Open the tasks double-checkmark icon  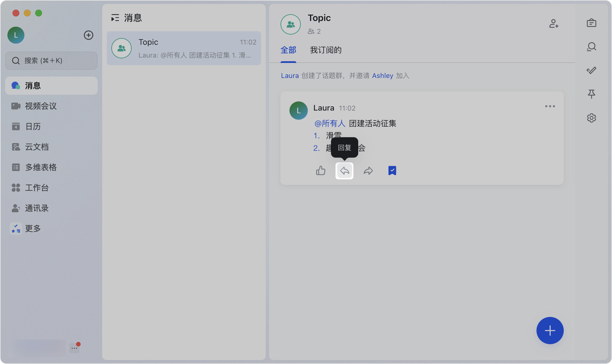[591, 70]
